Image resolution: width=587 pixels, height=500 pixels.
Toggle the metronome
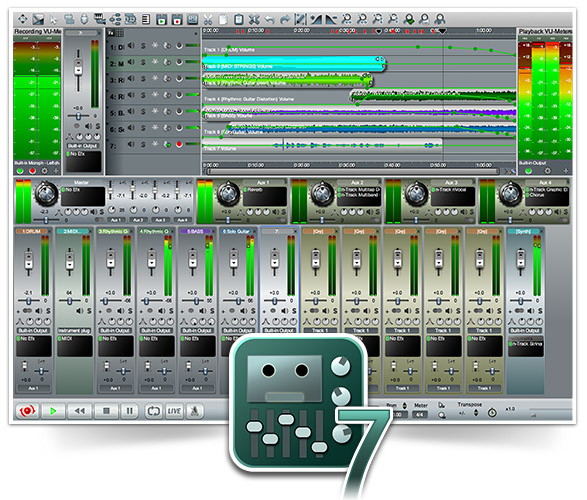click(195, 411)
